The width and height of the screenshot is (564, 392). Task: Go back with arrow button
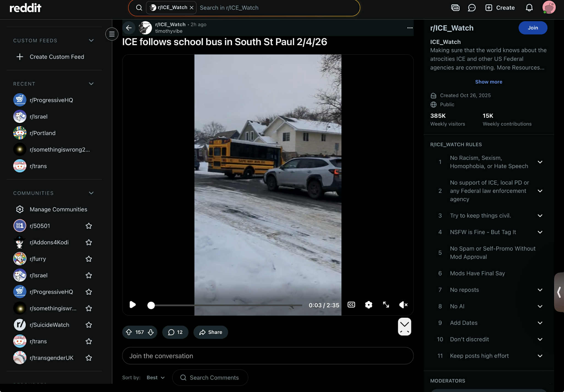point(129,28)
